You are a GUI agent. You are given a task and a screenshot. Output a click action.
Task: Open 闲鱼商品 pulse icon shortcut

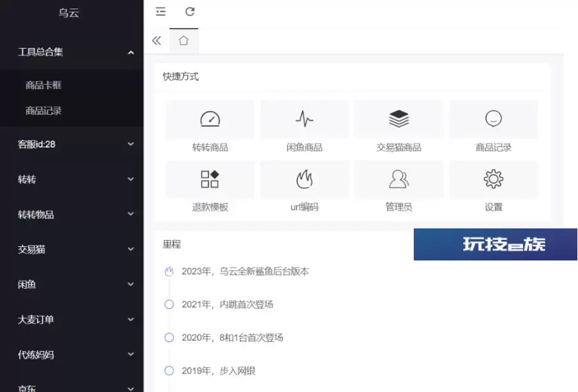click(x=305, y=119)
